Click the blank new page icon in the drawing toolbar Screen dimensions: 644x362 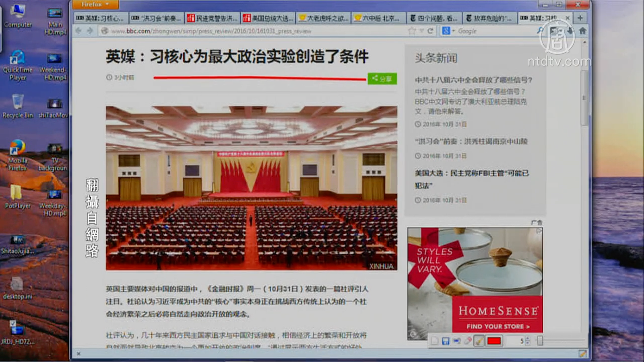(x=435, y=341)
